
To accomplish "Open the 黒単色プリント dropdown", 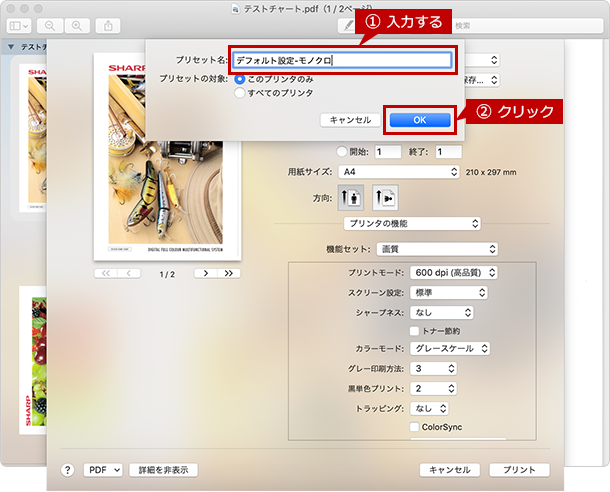I will pos(433,389).
